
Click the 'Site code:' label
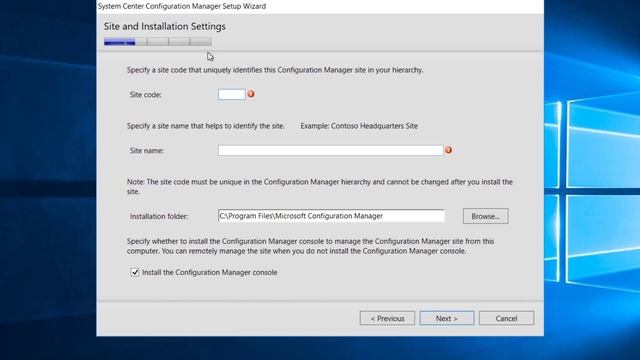pos(146,95)
